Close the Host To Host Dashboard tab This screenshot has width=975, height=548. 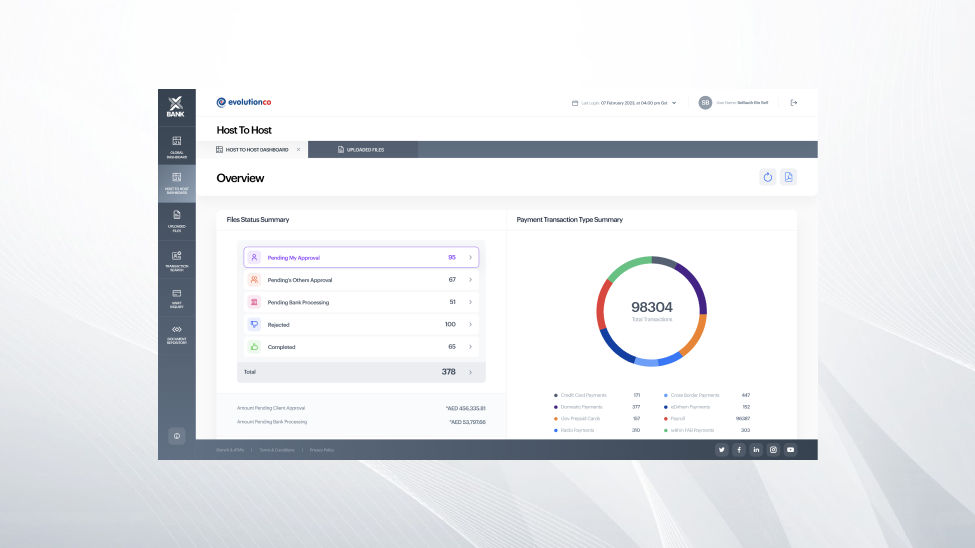(298, 150)
